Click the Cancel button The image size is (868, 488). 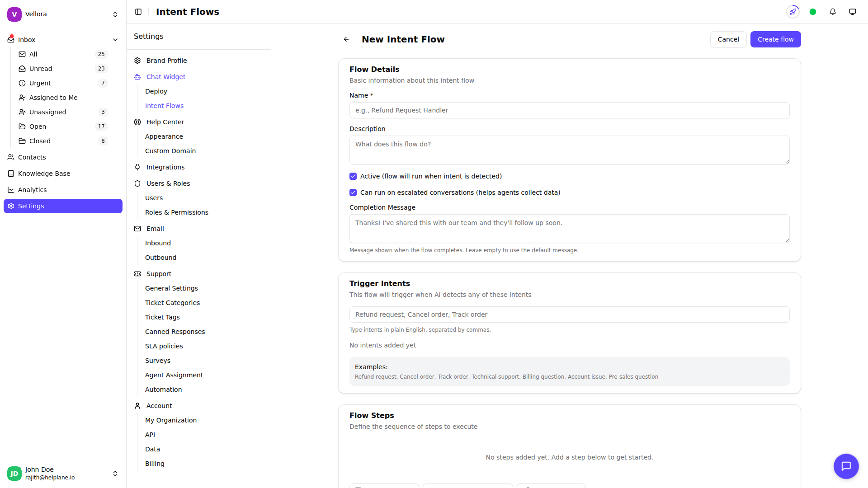(728, 39)
